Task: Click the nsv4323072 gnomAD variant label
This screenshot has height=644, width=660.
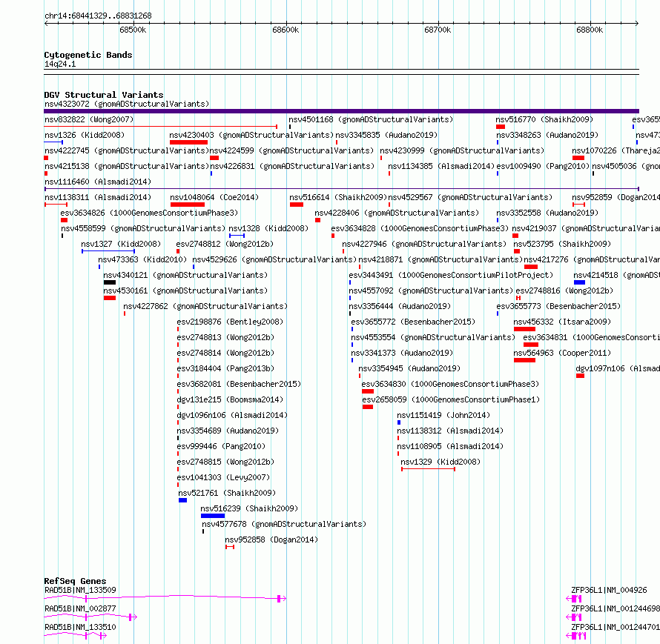Action: [x=127, y=104]
